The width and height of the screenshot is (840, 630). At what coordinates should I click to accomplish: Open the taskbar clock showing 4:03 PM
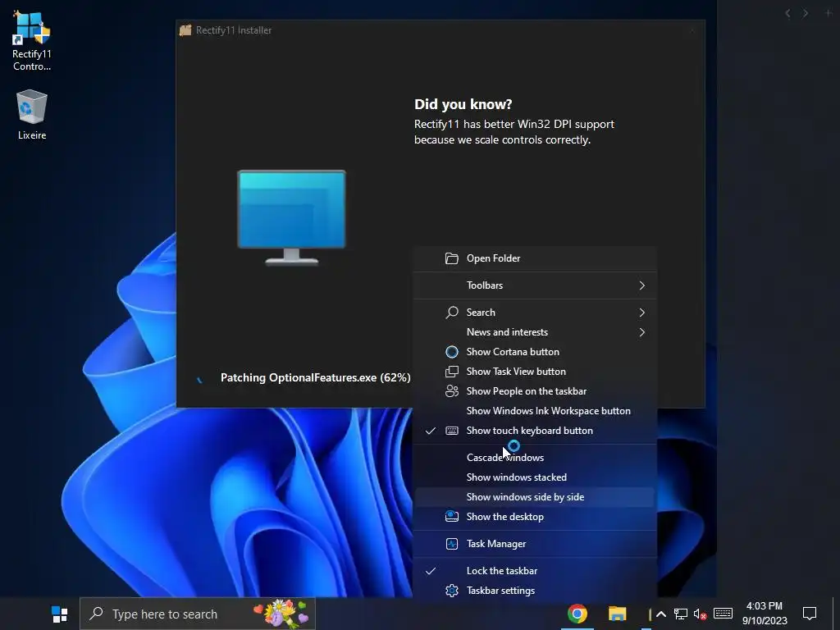(x=764, y=614)
